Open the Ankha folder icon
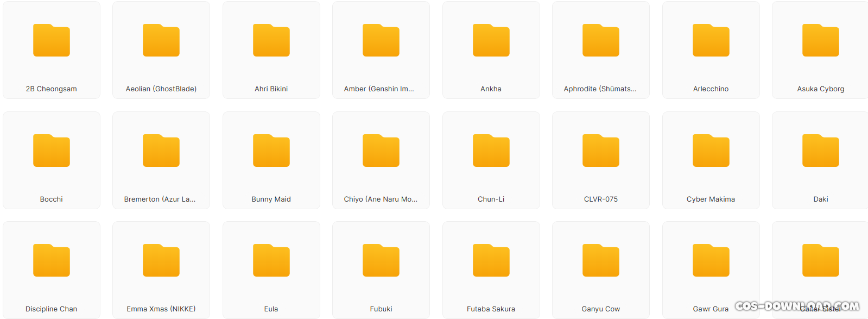The width and height of the screenshot is (868, 319). [x=491, y=40]
